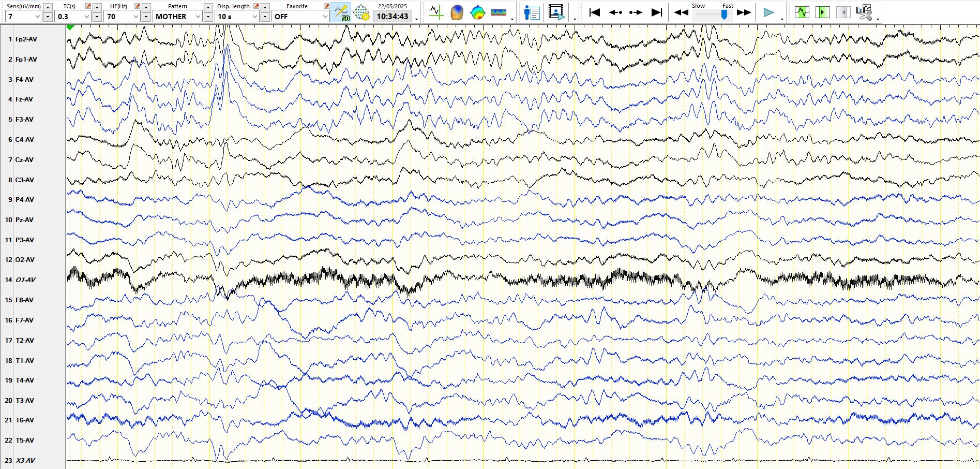Step one page forward

coord(636,12)
